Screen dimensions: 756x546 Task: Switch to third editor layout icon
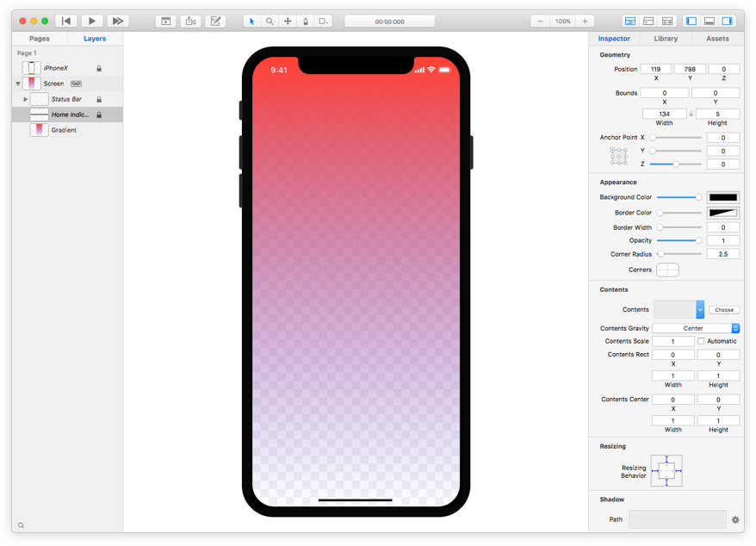click(x=667, y=22)
